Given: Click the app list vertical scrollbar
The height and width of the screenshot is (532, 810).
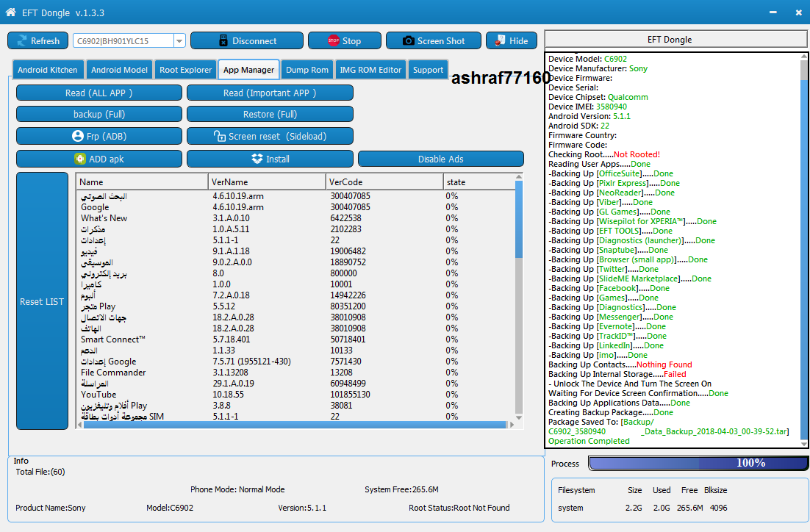Looking at the screenshot, I should 519,220.
